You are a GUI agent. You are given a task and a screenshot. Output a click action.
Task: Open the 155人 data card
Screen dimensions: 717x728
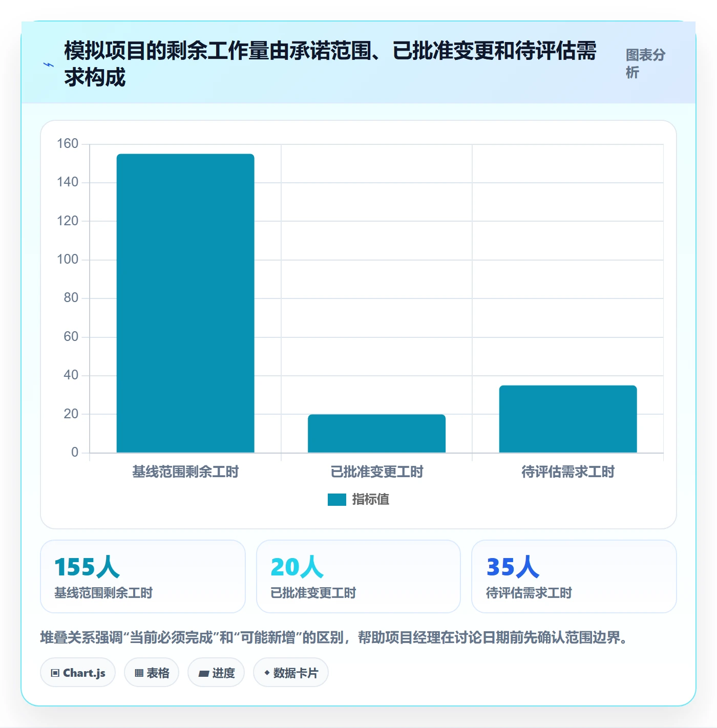tap(143, 576)
